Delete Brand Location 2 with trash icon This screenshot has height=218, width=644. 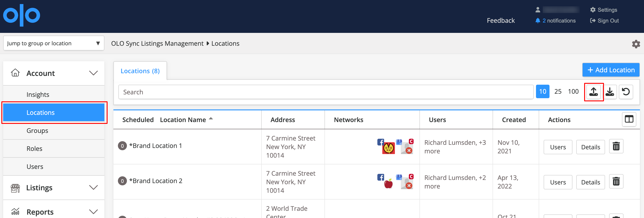tap(616, 181)
